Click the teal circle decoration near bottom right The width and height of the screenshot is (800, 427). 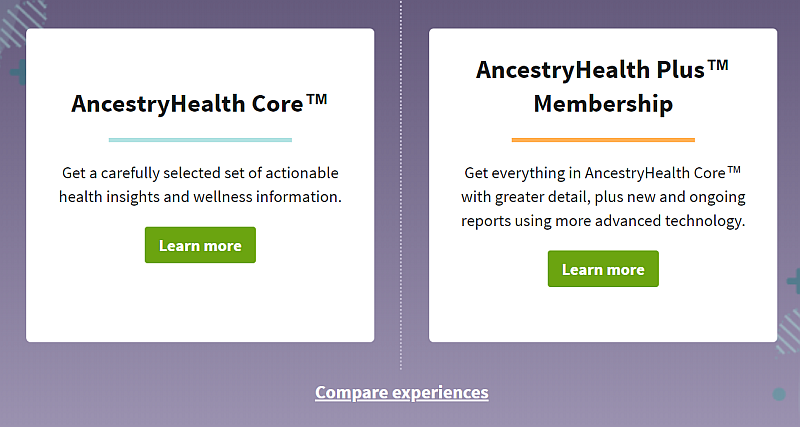pyautogui.click(x=779, y=394)
